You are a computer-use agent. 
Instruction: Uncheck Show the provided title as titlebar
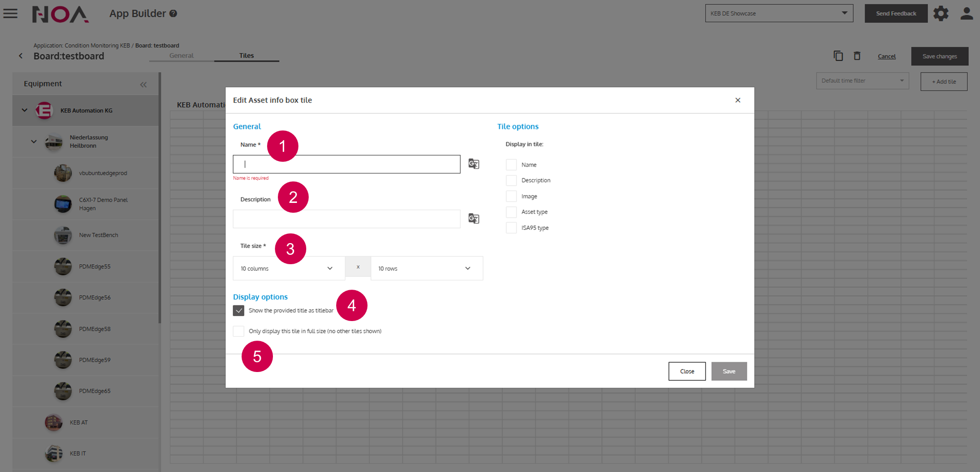click(x=239, y=311)
